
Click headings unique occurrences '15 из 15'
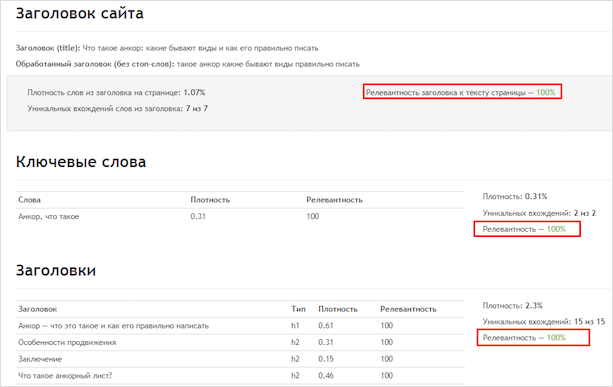(x=590, y=322)
